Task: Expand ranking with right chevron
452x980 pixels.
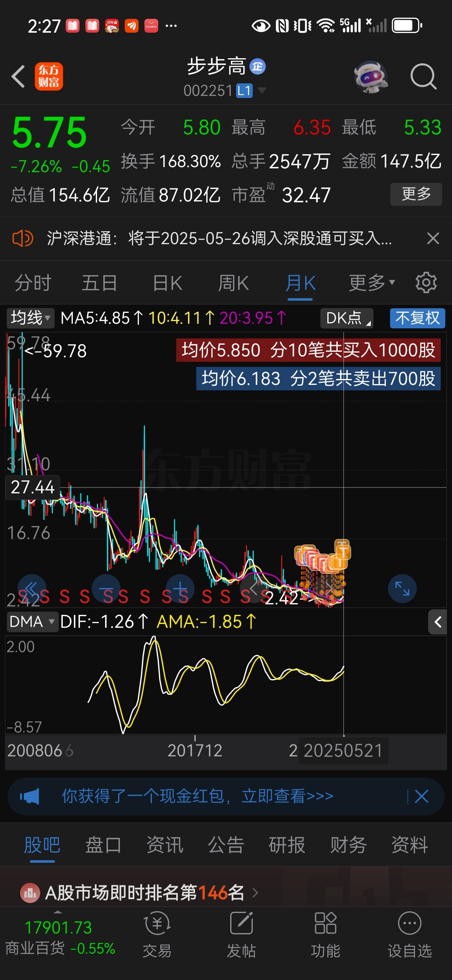Action: click(255, 893)
